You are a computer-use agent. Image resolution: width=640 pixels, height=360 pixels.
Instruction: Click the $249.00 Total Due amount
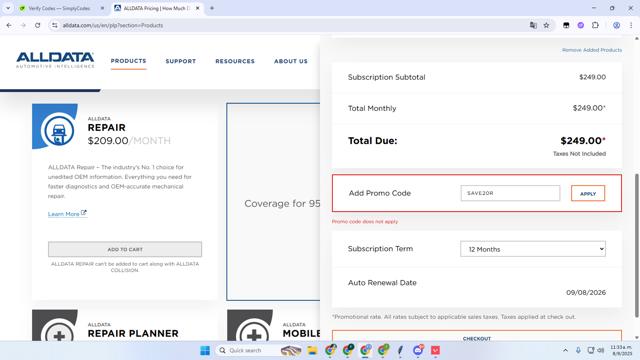583,141
